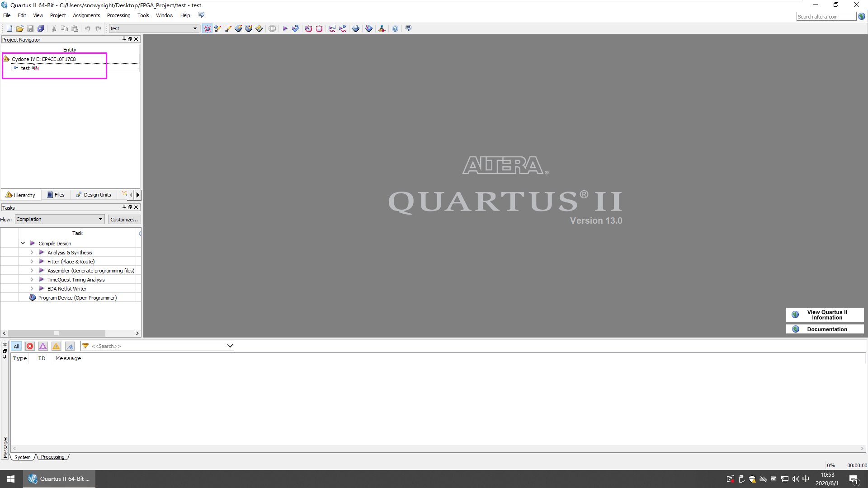Toggle all messages filter icon
The image size is (868, 488).
click(x=16, y=346)
